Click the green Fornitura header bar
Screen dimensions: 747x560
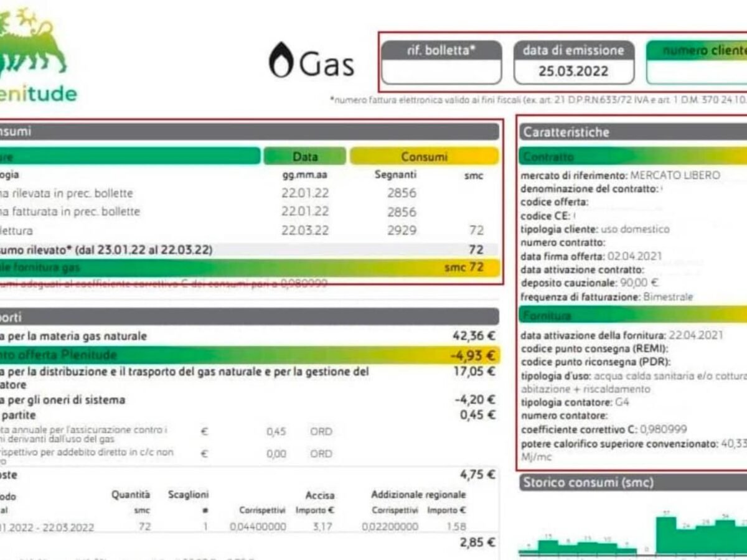(x=633, y=315)
